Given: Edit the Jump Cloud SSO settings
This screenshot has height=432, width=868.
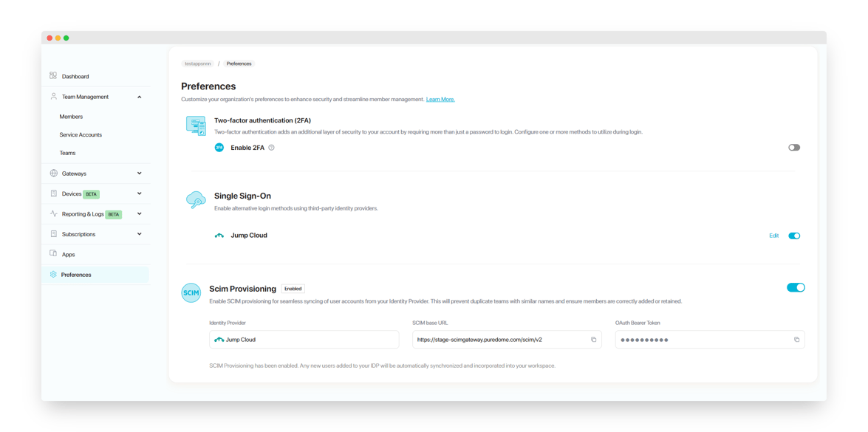Looking at the screenshot, I should click(x=773, y=236).
